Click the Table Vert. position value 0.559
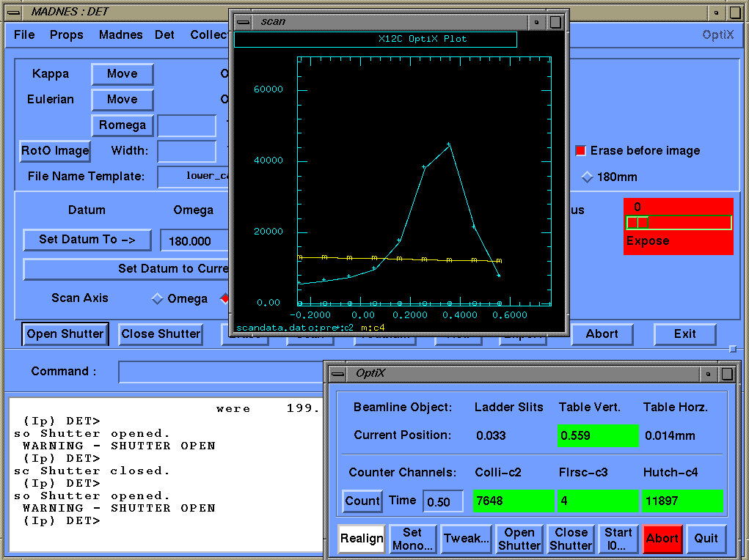The width and height of the screenshot is (749, 560). [598, 436]
